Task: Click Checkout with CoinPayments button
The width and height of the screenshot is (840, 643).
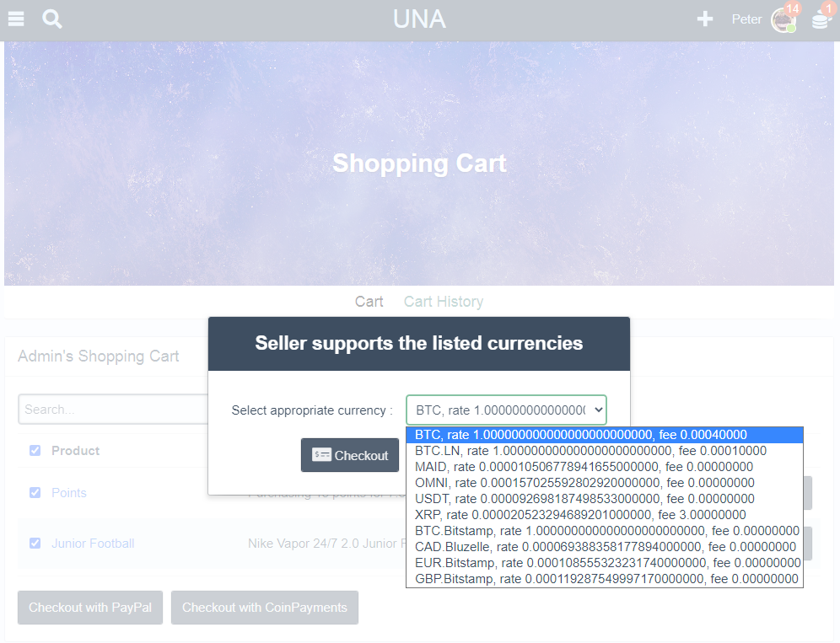Action: tap(265, 608)
